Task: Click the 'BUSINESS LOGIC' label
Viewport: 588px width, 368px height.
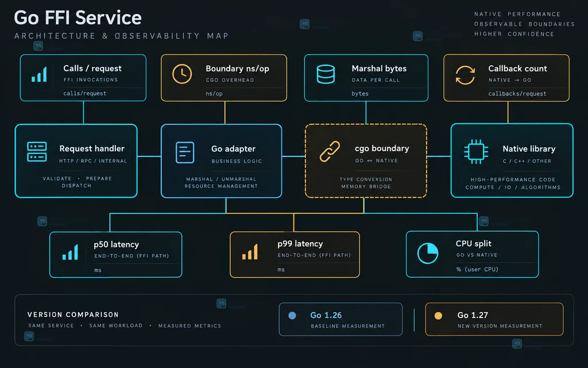Action: click(237, 161)
